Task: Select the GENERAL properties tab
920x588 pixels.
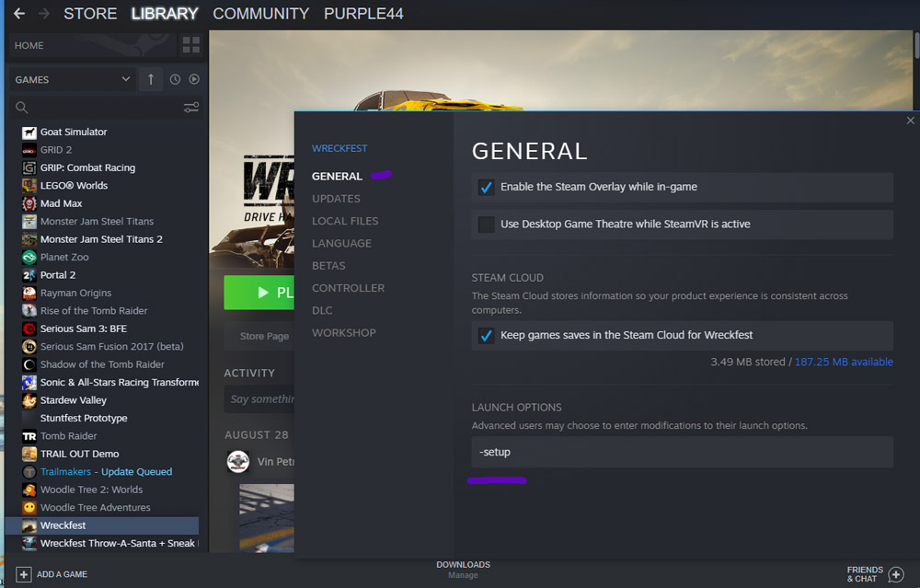Action: 337,176
